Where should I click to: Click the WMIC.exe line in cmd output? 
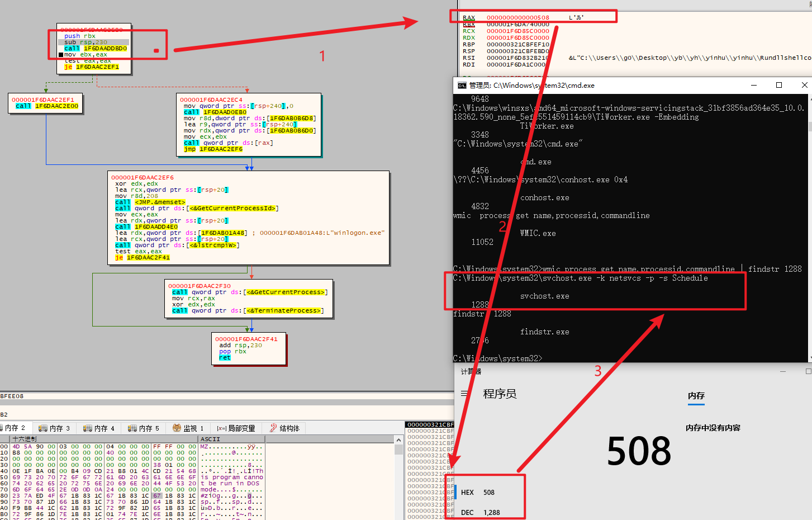(538, 234)
